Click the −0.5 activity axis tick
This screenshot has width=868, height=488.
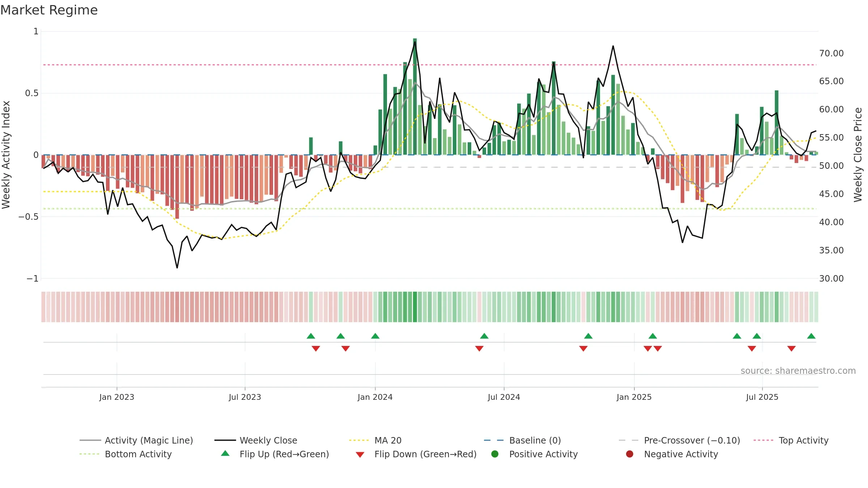(x=28, y=217)
